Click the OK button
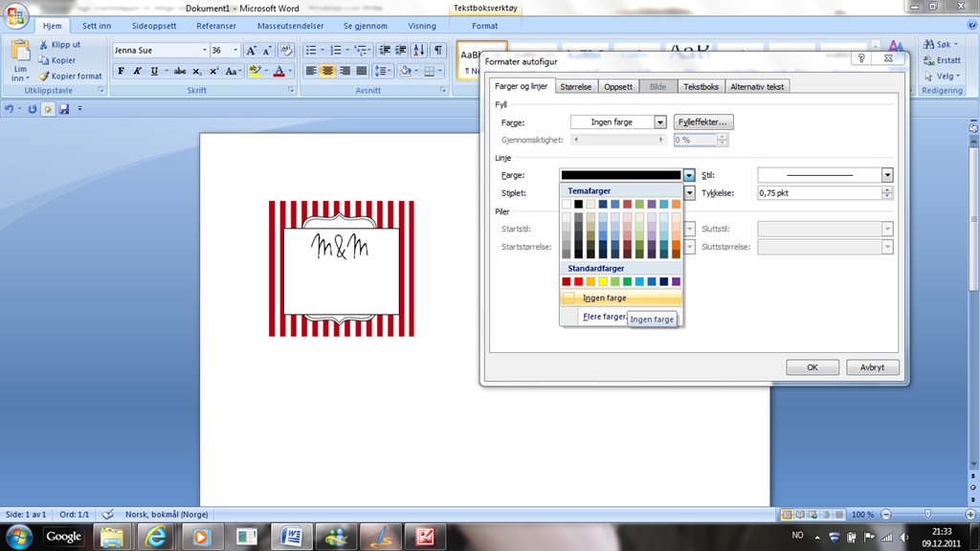The width and height of the screenshot is (980, 551). click(x=812, y=367)
